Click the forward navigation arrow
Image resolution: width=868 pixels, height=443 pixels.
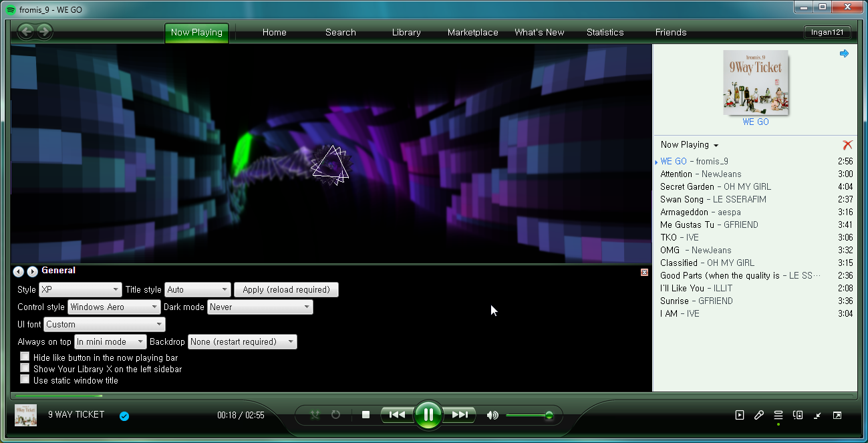click(44, 31)
